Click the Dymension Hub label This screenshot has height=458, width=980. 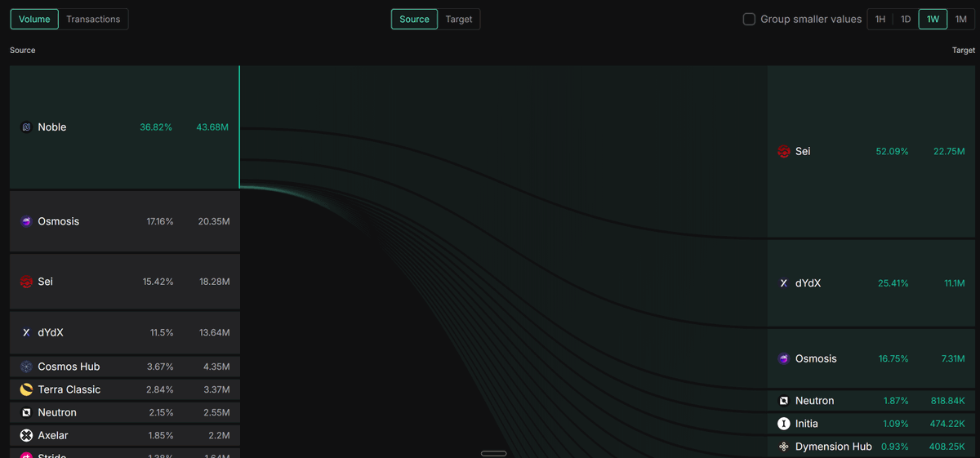pyautogui.click(x=834, y=447)
